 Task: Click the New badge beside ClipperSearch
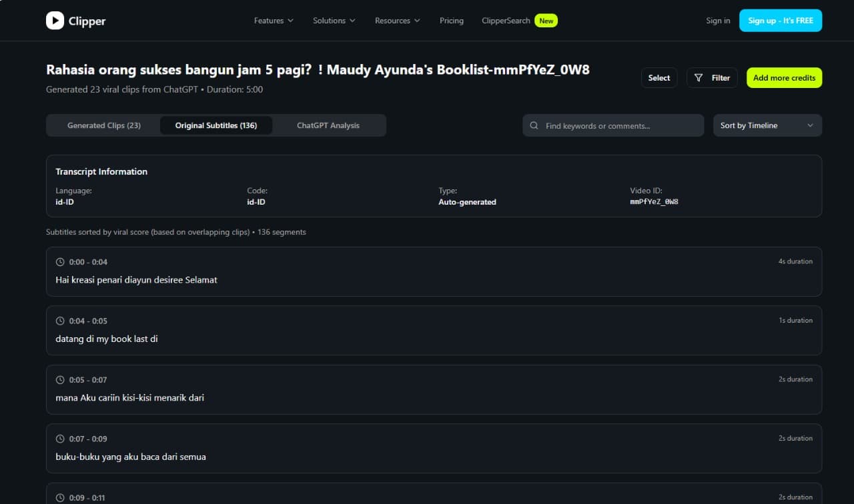click(546, 21)
